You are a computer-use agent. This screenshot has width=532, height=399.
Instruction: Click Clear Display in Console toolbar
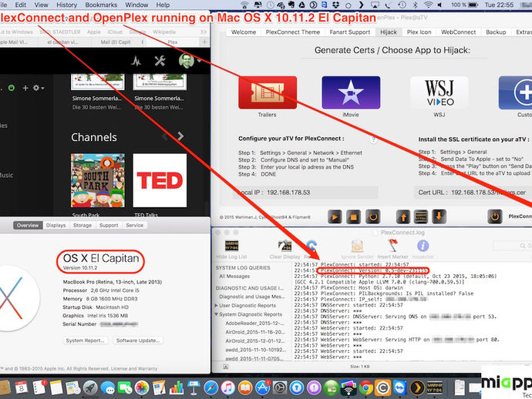pyautogui.click(x=285, y=249)
